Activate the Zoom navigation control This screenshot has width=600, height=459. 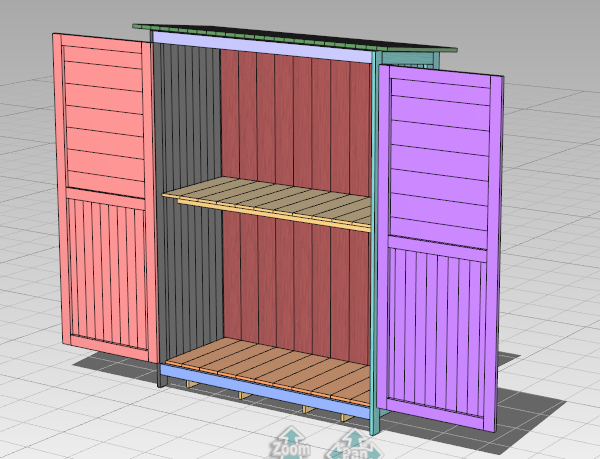pyautogui.click(x=290, y=444)
